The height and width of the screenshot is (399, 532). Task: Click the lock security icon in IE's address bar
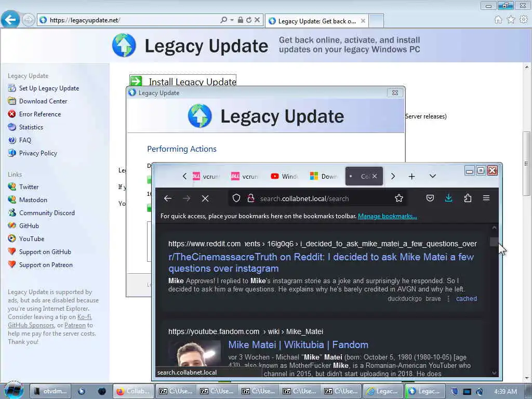point(240,20)
